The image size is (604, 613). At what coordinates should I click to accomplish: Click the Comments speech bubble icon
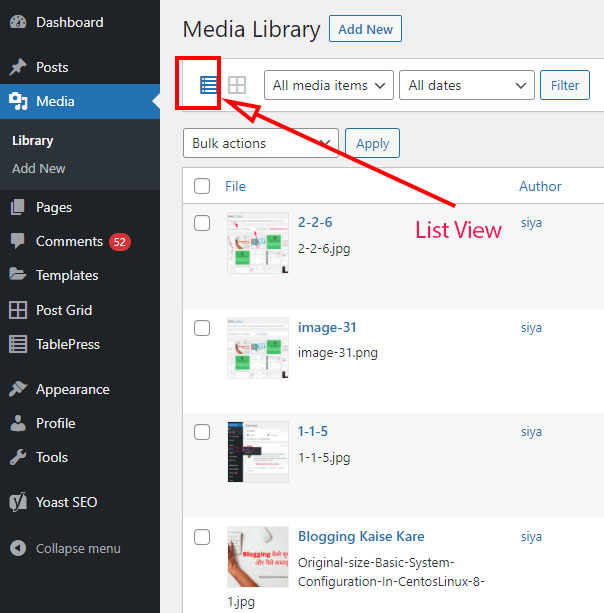pyautogui.click(x=18, y=241)
